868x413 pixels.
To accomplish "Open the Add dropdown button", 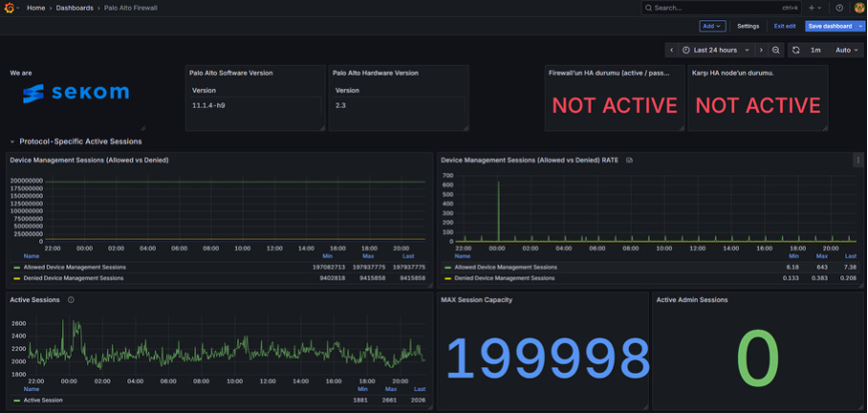I will click(x=712, y=27).
